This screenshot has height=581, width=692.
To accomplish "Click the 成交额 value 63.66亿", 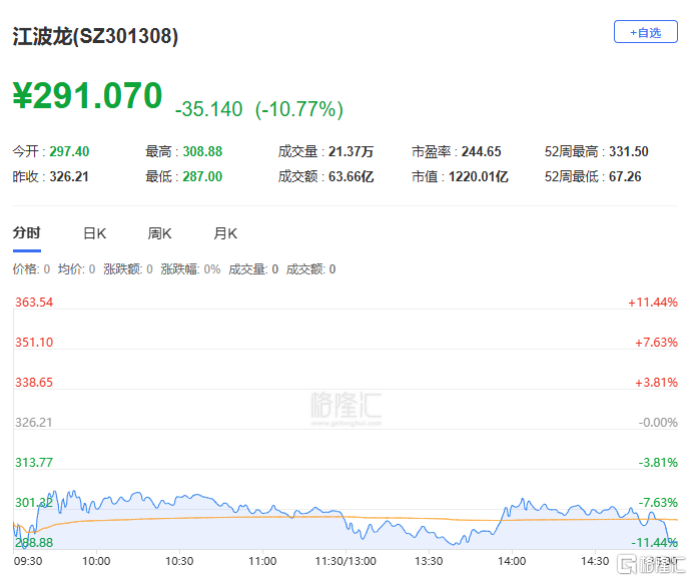I will (x=351, y=177).
